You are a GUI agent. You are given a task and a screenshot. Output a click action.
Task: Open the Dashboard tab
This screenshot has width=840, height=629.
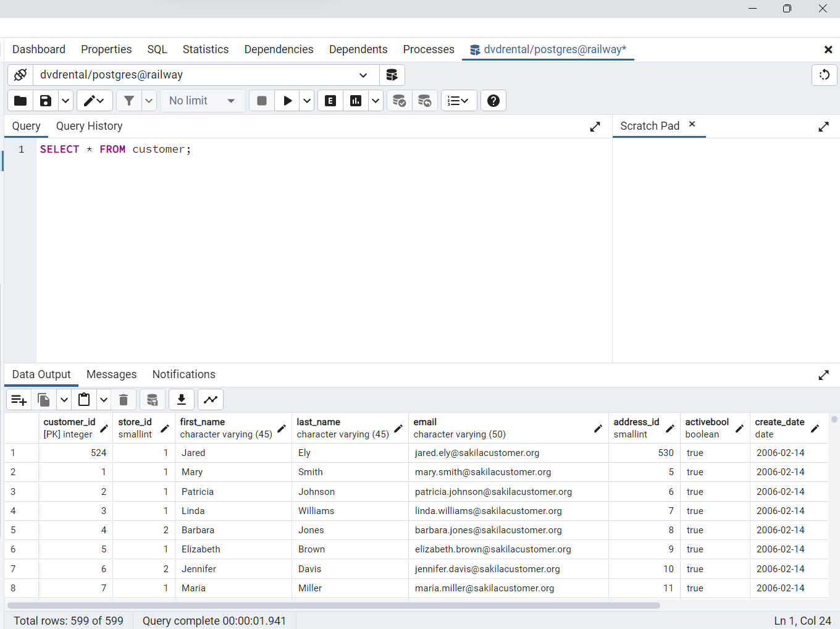click(x=39, y=49)
